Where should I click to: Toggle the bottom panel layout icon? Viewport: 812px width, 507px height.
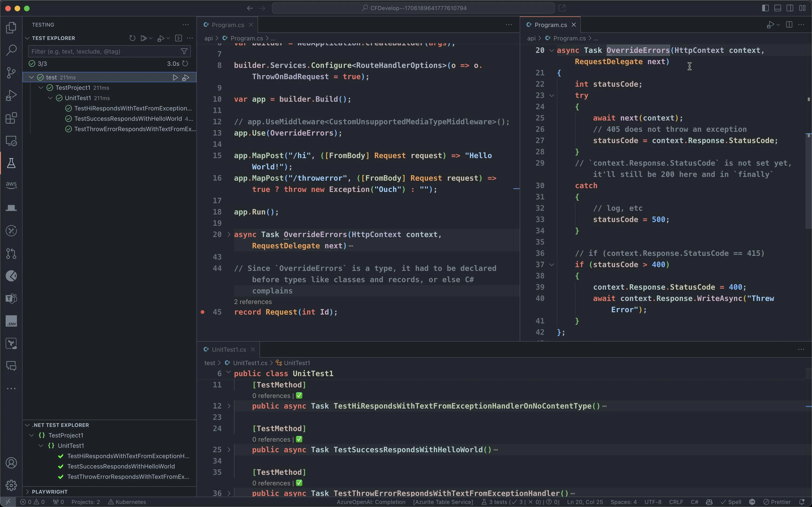777,8
